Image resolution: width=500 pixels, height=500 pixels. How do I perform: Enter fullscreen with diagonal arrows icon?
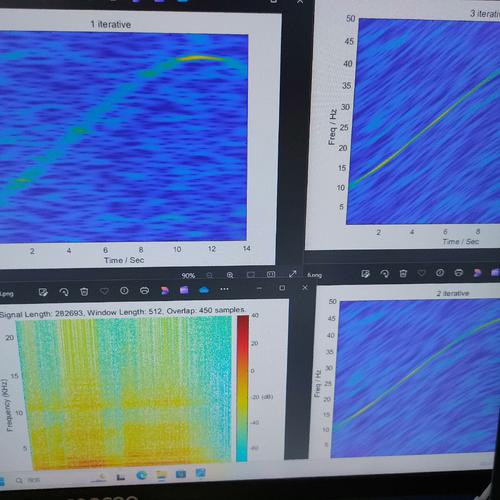click(292, 274)
